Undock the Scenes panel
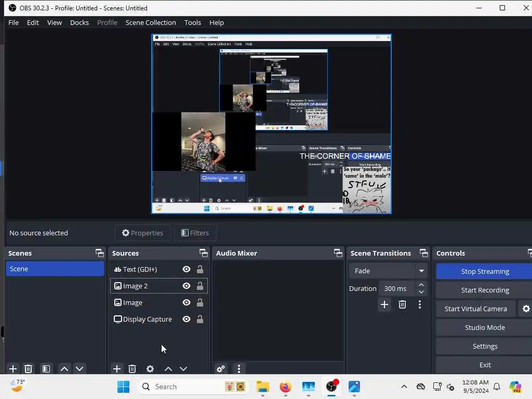The image size is (532, 399). coord(99,253)
